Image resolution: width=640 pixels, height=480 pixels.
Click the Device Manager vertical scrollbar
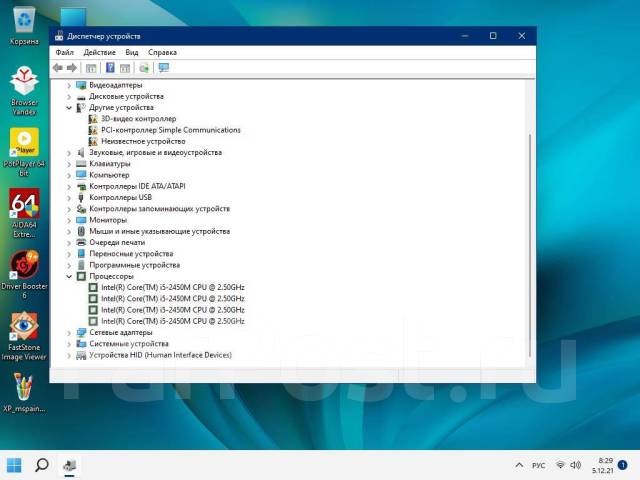point(530,245)
